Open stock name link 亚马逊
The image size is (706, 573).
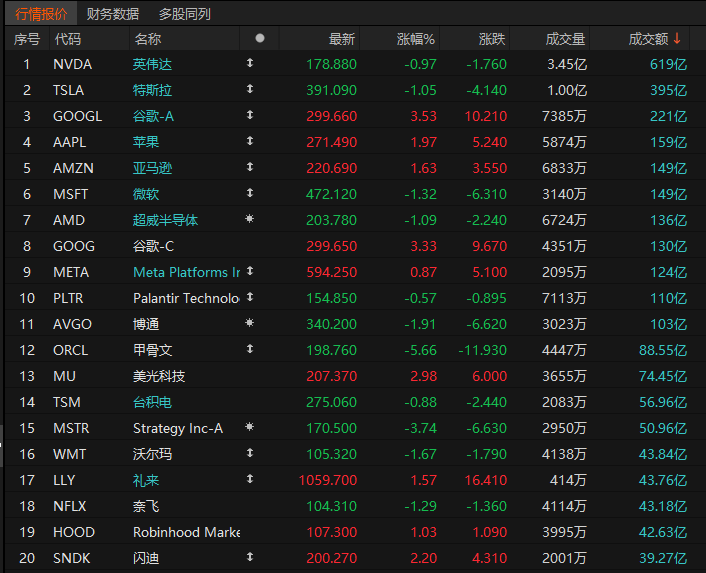tap(152, 168)
